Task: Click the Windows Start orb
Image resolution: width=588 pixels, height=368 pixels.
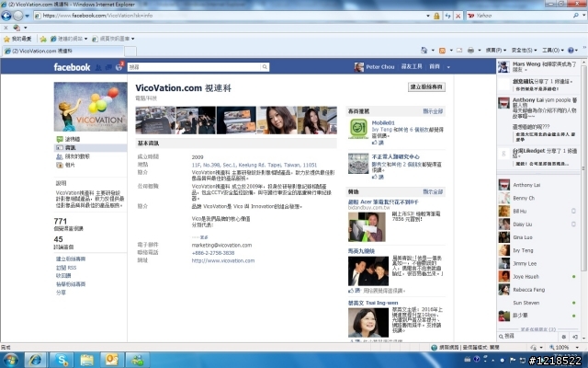Action: pyautogui.click(x=10, y=360)
